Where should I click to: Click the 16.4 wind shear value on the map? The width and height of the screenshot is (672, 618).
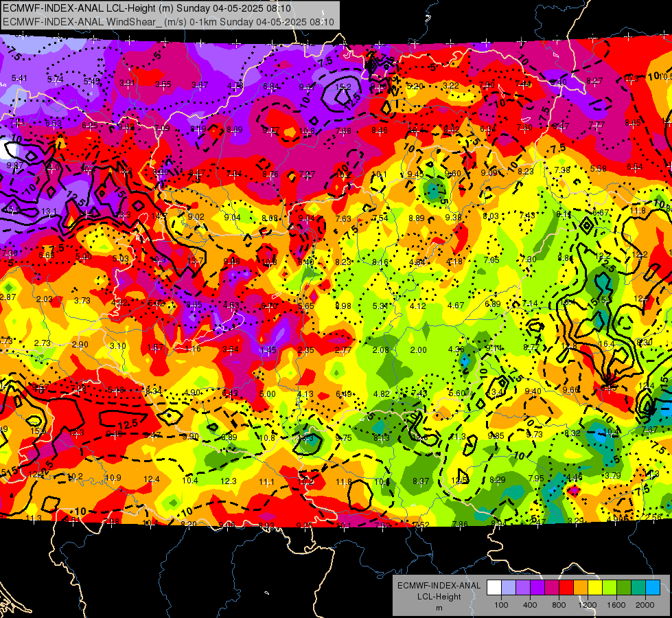click(x=606, y=343)
